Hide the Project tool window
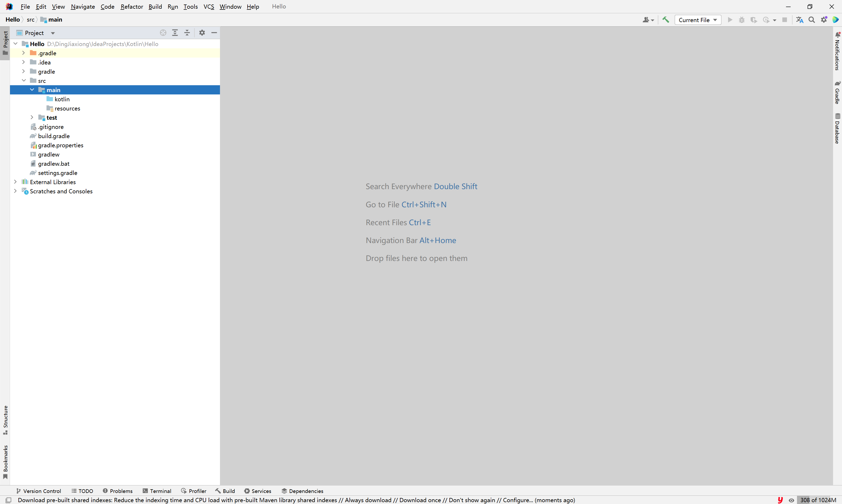The image size is (842, 504). [x=214, y=33]
